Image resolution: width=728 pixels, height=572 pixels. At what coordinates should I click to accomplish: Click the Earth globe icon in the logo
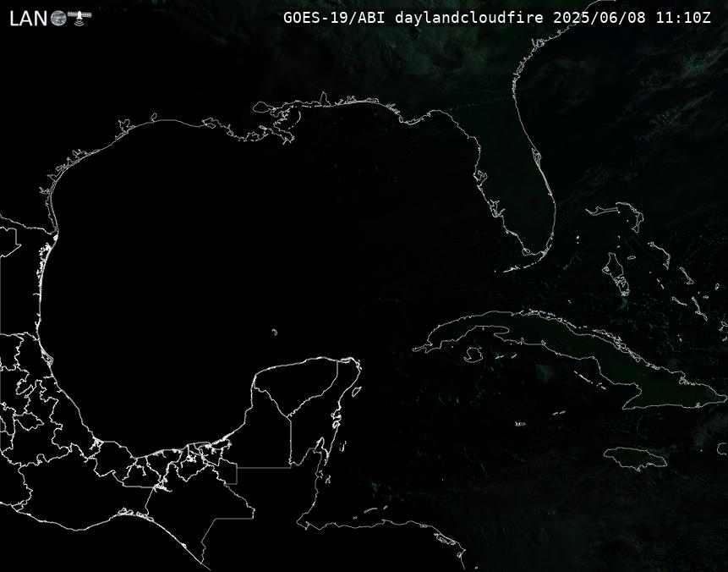coord(58,18)
